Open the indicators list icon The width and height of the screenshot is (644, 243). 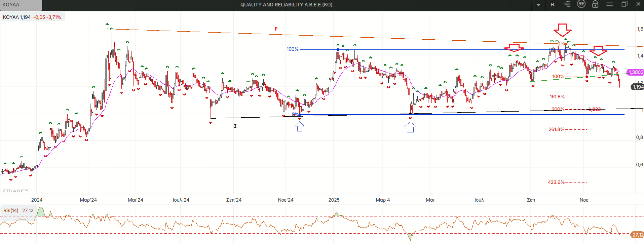(x=567, y=4)
